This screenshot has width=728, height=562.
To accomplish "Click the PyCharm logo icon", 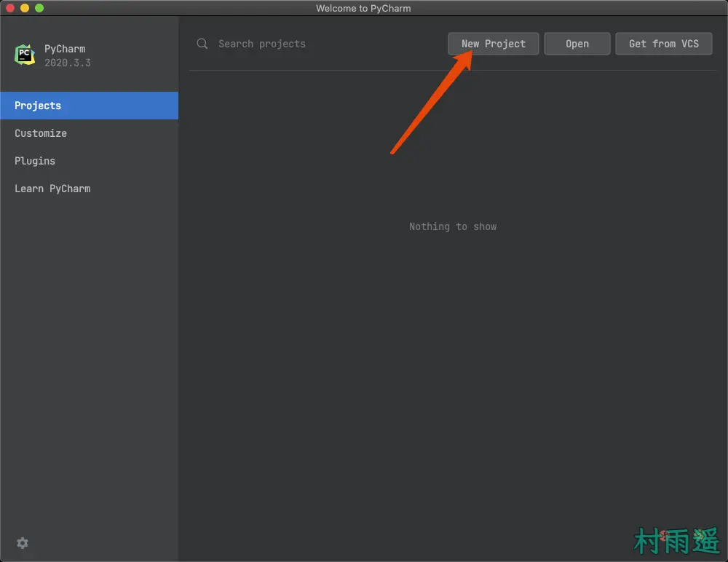I will (25, 55).
